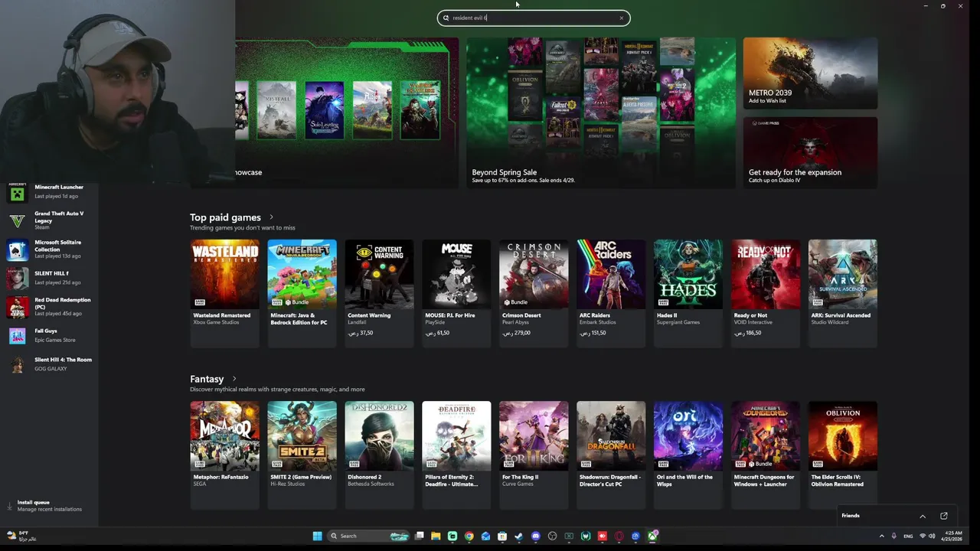This screenshot has height=551, width=980.
Task: Open Microsoft Store from taskbar
Action: pos(502,536)
